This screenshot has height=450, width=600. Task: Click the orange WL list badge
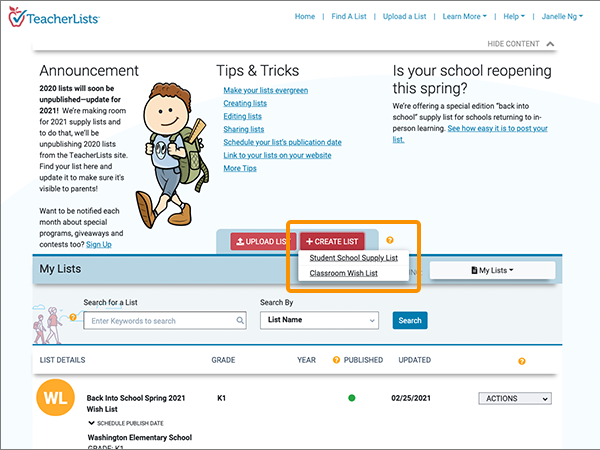tap(55, 398)
